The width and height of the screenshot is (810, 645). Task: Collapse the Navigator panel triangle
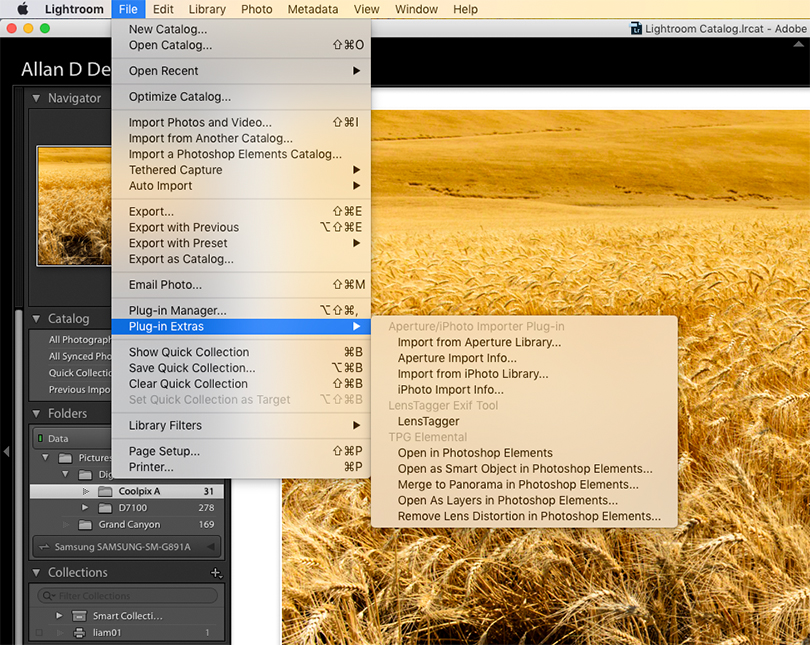(x=36, y=98)
